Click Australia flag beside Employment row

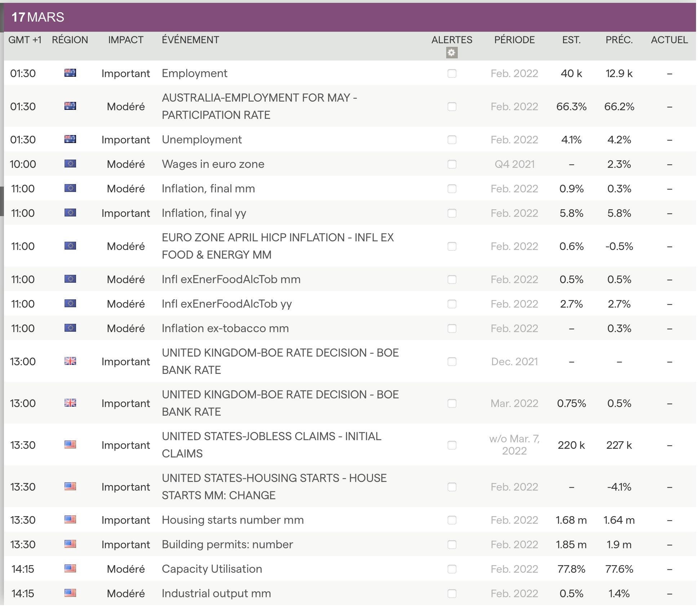[70, 73]
